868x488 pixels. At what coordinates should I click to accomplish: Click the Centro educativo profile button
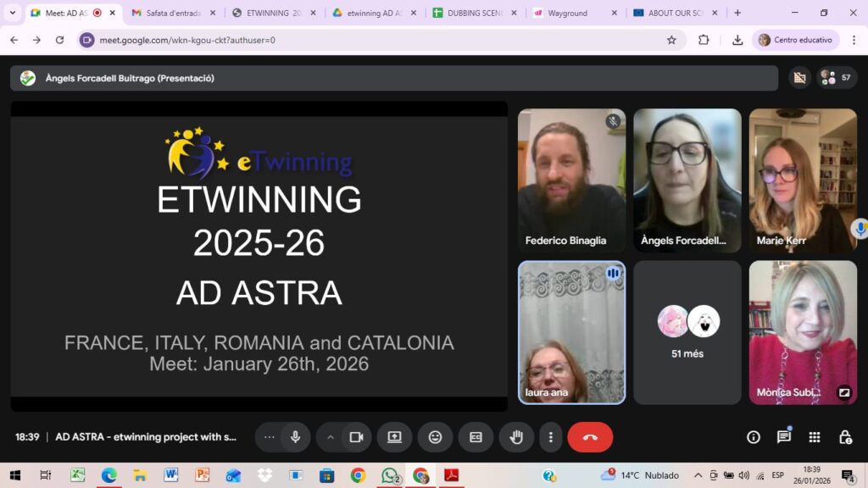pos(795,40)
